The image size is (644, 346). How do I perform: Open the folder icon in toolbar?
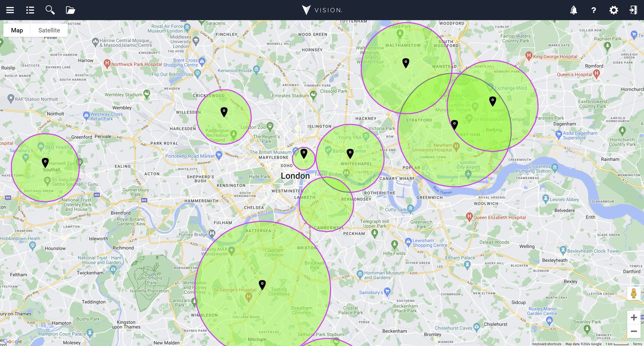point(70,10)
